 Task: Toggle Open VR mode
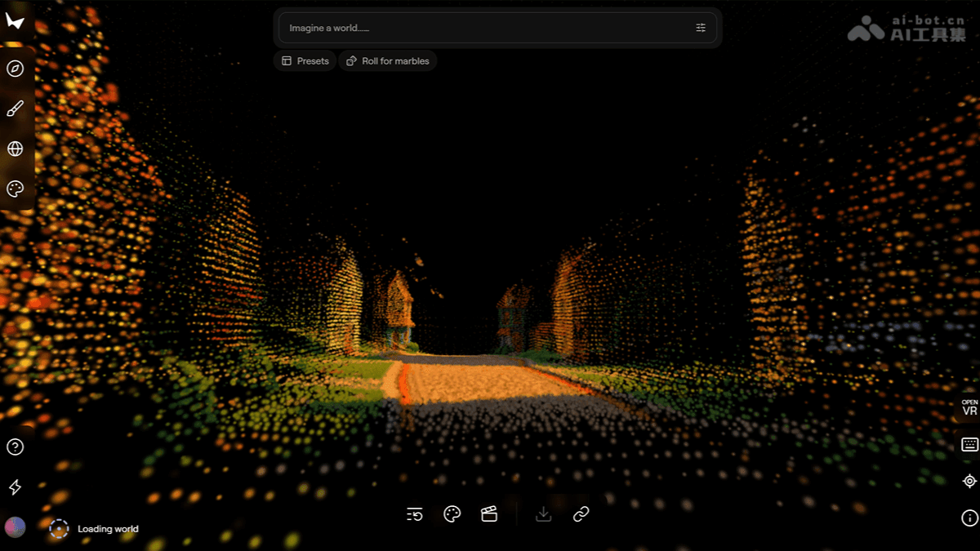coord(969,408)
